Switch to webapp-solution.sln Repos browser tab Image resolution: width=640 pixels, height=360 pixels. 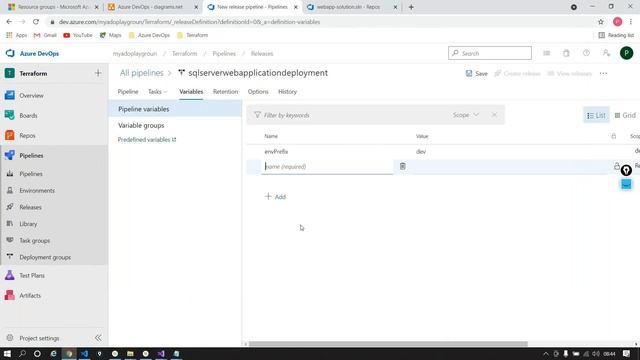coord(348,7)
